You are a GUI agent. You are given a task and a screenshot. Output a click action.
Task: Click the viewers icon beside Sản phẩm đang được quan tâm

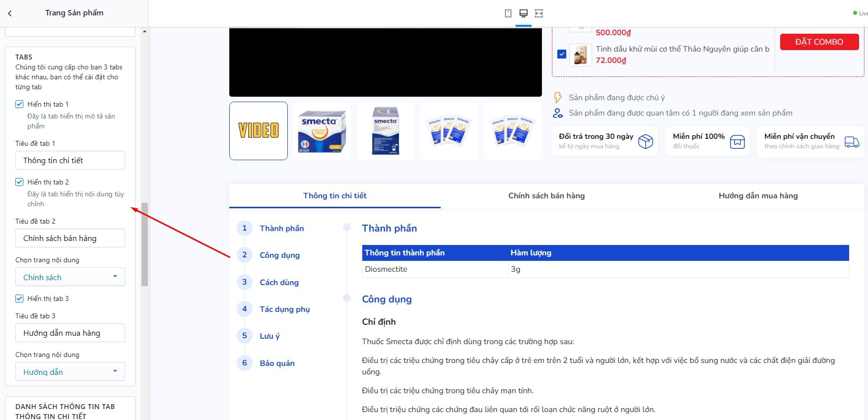point(558,113)
